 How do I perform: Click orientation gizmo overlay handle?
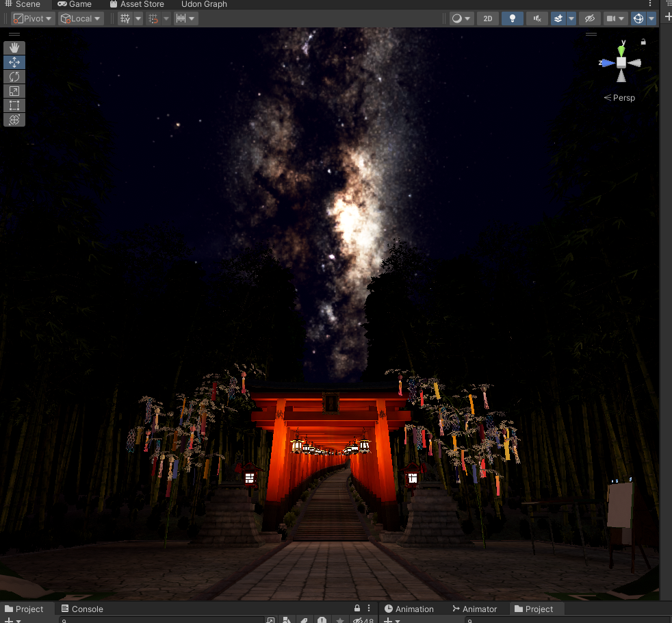tap(591, 34)
